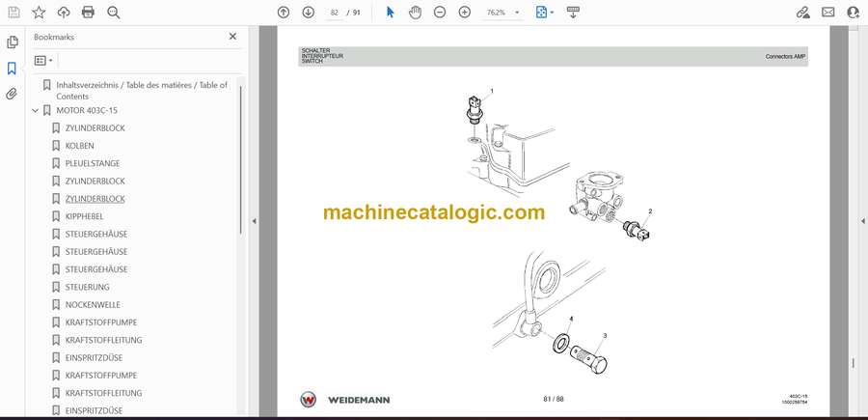Zoom out with minus button
868x420 pixels.
(440, 13)
